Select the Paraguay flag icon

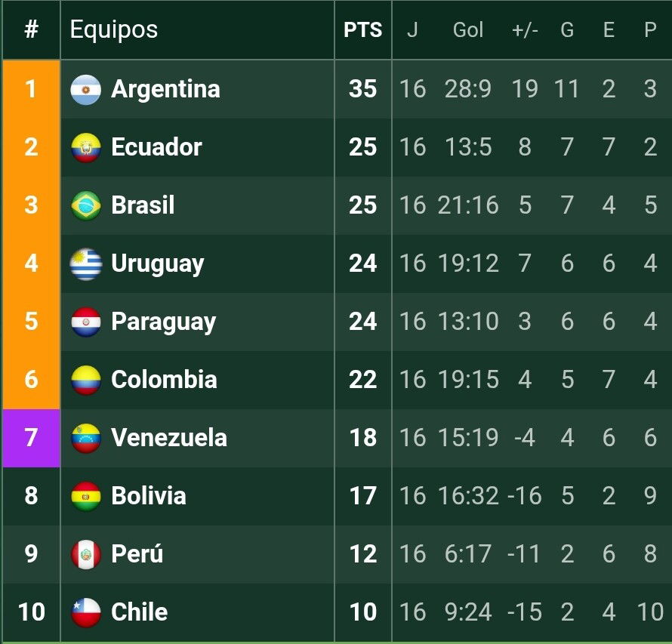86,322
